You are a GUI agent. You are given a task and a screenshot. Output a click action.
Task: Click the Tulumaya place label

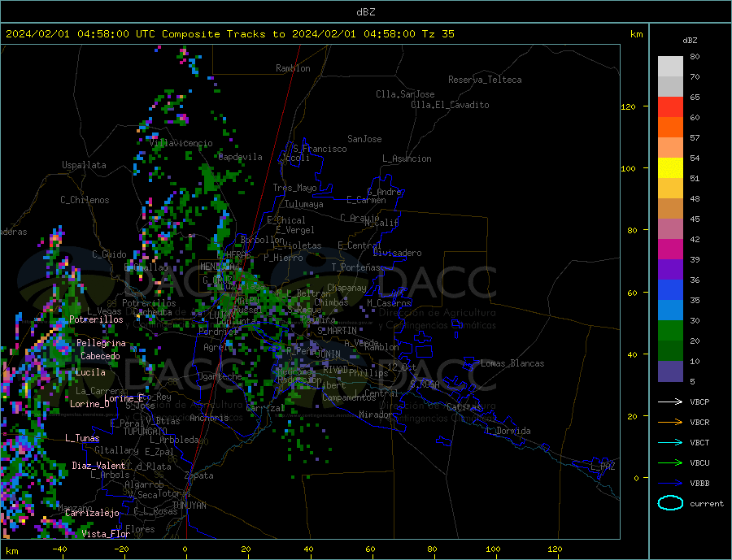pos(304,204)
